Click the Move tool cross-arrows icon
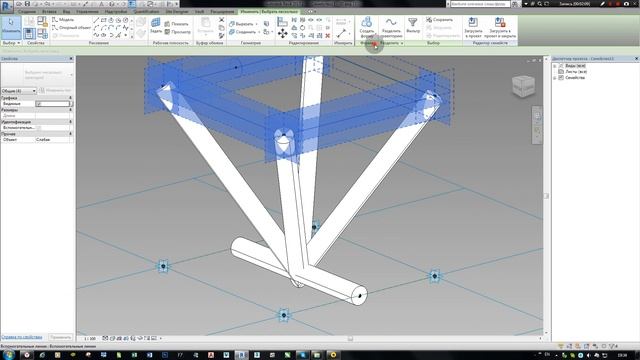The image size is (640, 360). click(282, 33)
